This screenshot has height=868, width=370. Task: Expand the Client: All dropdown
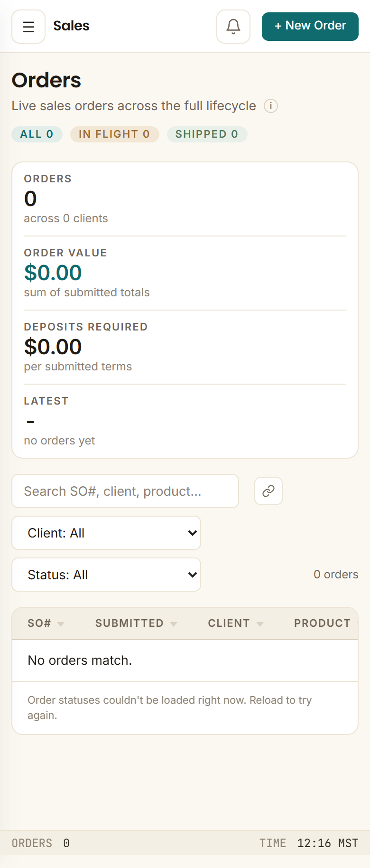(x=106, y=533)
